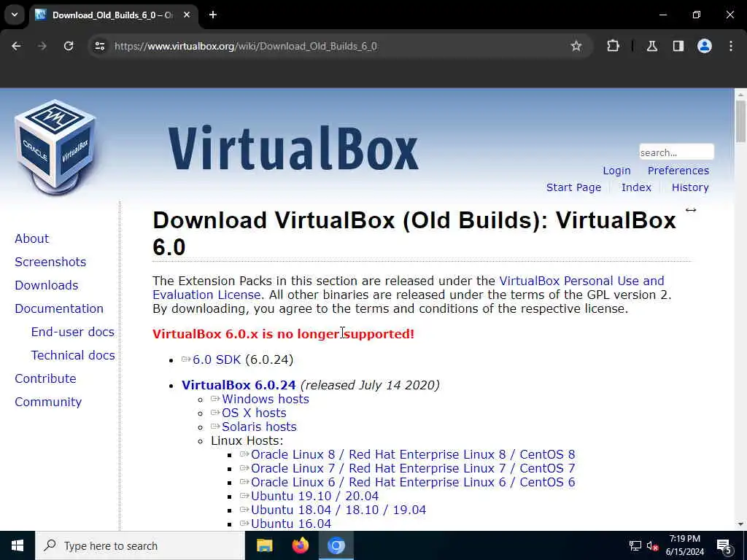Screen dimensions: 747x560
Task: Click the 'Linux Hosts:' list label
Action: pos(247,440)
